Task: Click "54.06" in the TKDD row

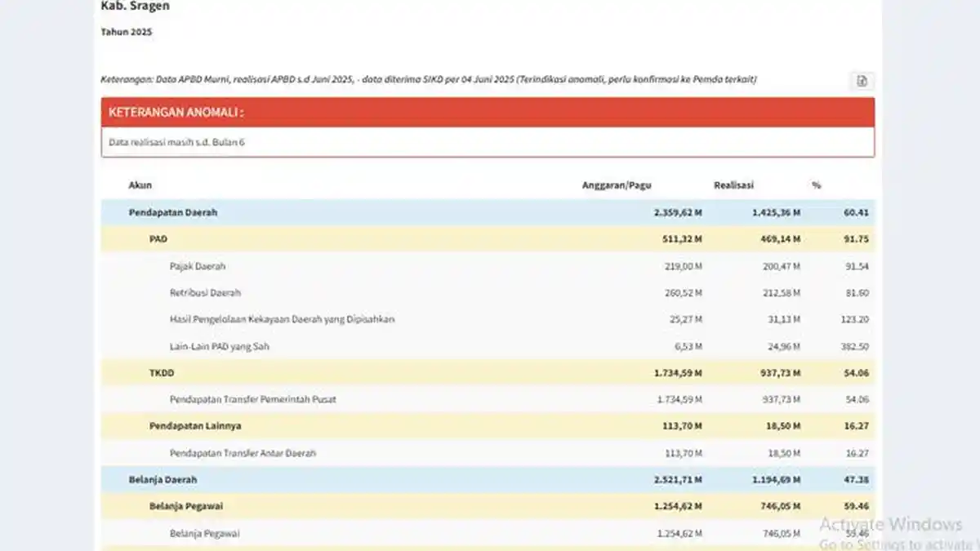Action: tap(856, 373)
